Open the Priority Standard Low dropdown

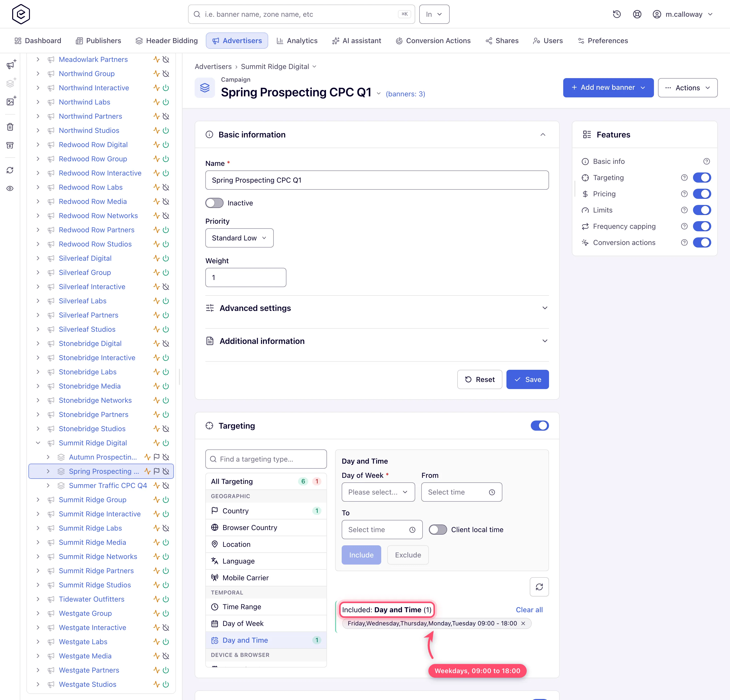(239, 238)
